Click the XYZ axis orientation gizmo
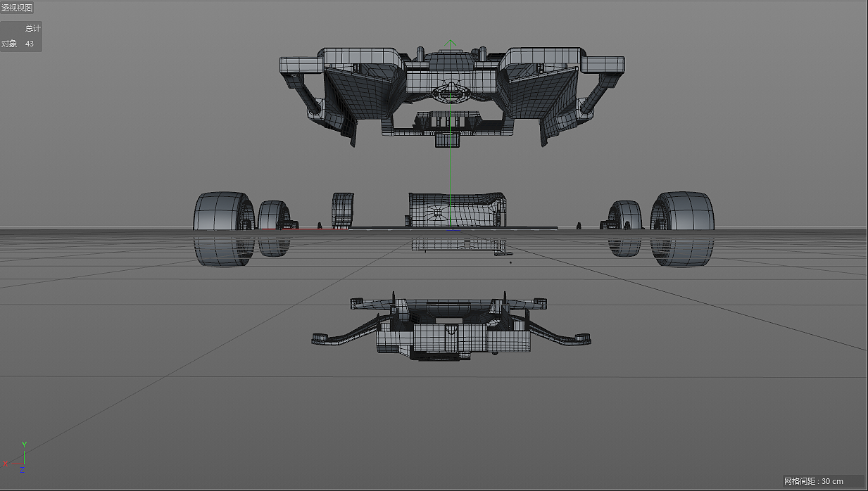 pyautogui.click(x=15, y=457)
